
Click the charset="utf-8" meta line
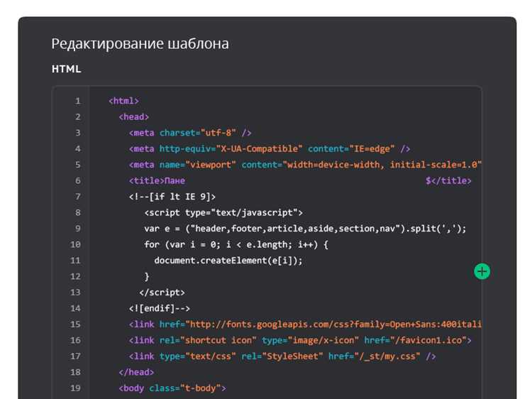190,133
